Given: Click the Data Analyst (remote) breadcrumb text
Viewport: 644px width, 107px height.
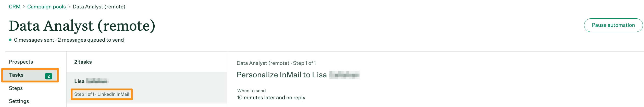Looking at the screenshot, I should (x=99, y=7).
